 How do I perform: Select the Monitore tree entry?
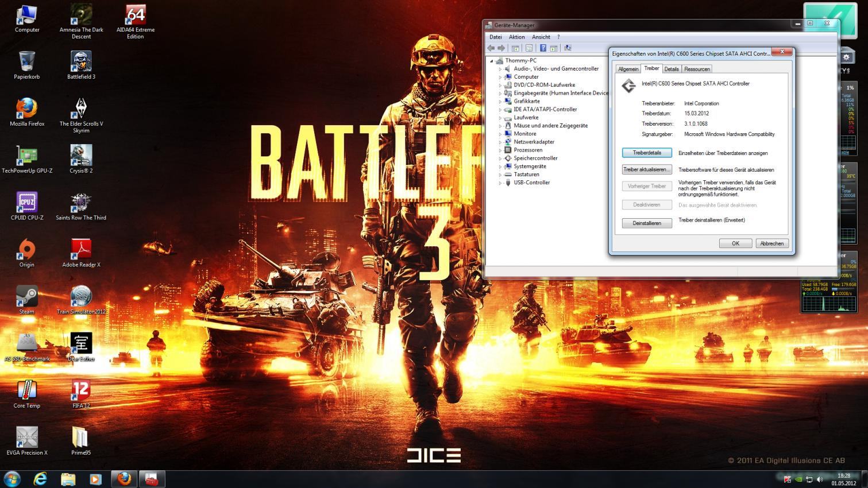(x=524, y=134)
